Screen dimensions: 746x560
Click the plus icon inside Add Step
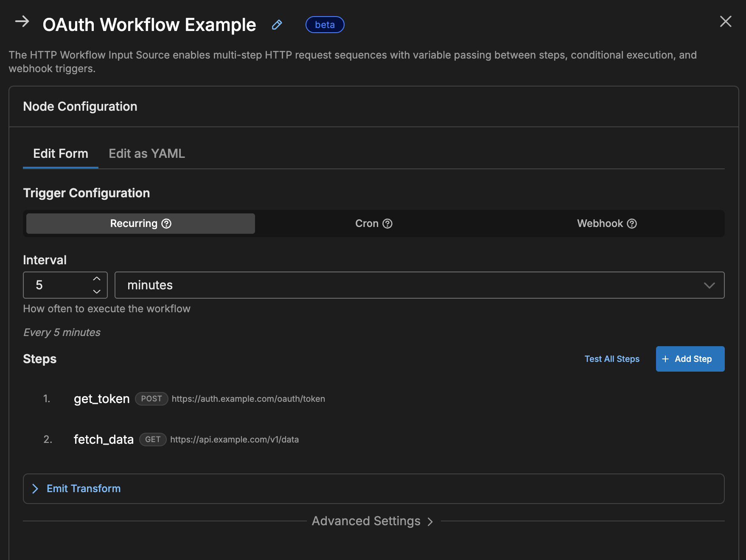point(665,358)
